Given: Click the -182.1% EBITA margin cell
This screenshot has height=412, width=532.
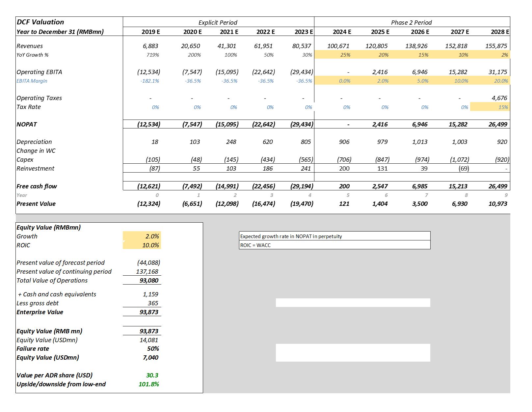Looking at the screenshot, I should (x=150, y=81).
